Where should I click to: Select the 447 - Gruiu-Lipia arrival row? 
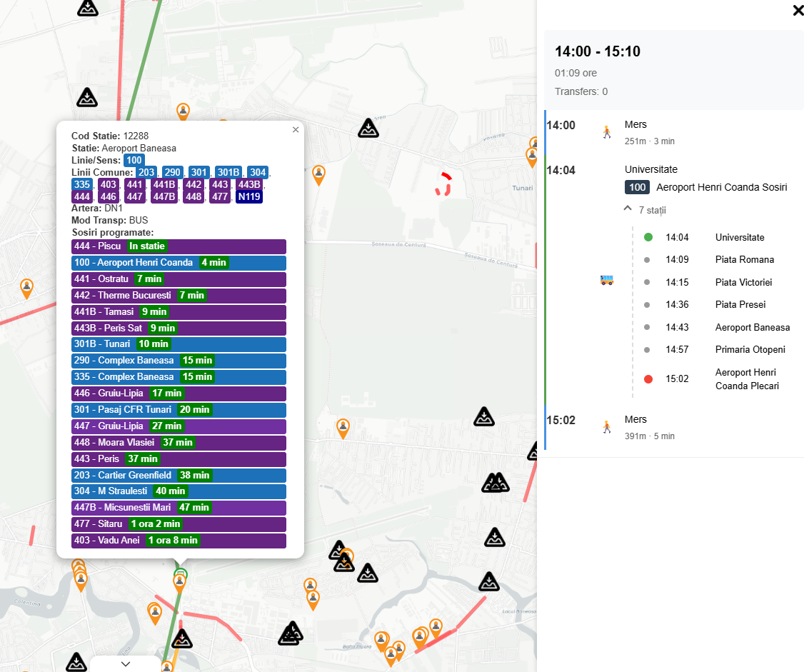[x=179, y=426]
